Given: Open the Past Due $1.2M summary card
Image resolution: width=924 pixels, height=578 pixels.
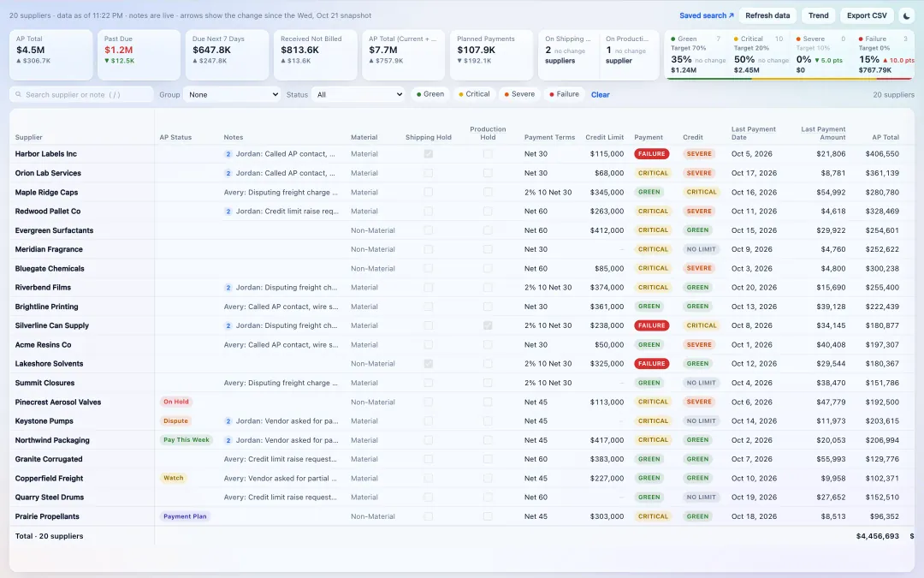Looking at the screenshot, I should (x=139, y=55).
